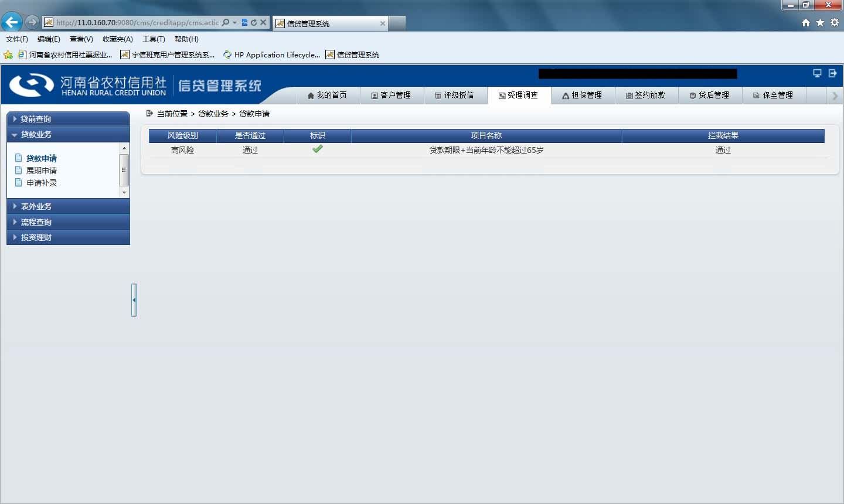844x504 pixels.
Task: Click the Search magnifier in address bar
Action: point(226,22)
